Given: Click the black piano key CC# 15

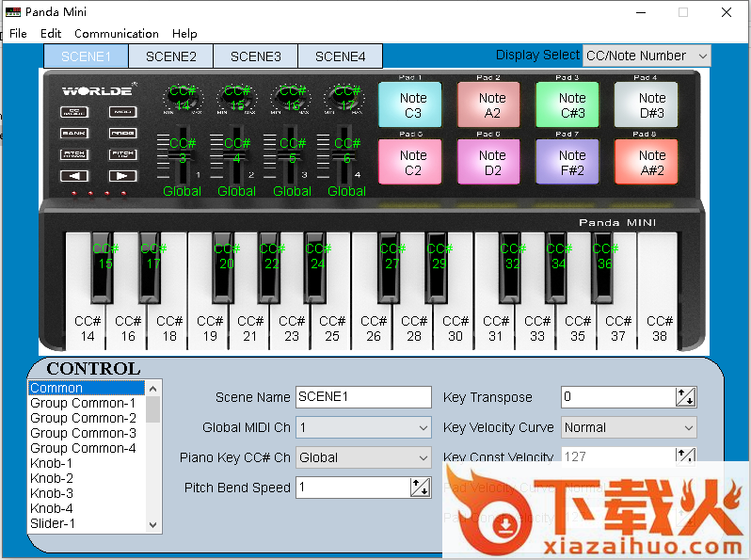Looking at the screenshot, I should pyautogui.click(x=102, y=267).
